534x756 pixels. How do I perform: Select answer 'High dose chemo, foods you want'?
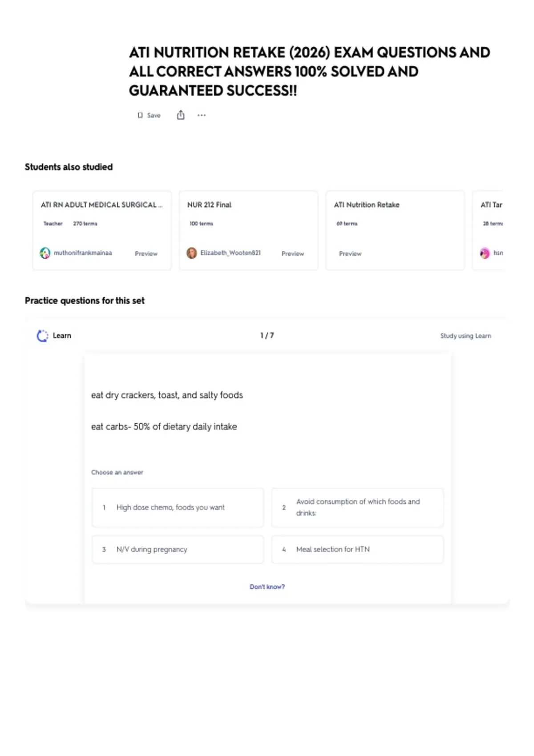click(x=178, y=508)
